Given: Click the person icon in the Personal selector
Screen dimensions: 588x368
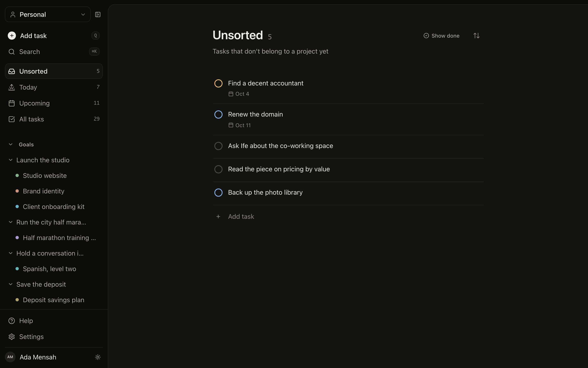Looking at the screenshot, I should (13, 15).
